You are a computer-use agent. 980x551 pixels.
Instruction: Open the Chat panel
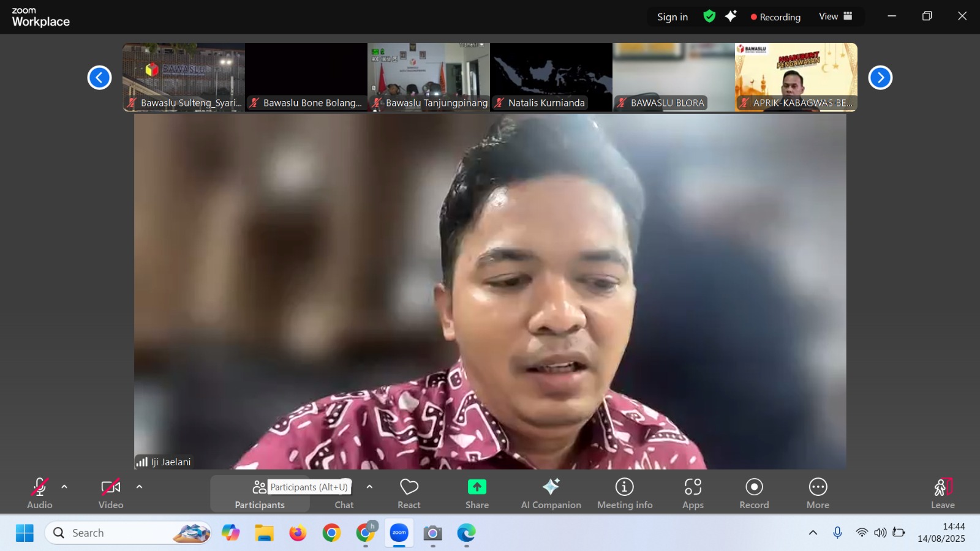point(344,493)
